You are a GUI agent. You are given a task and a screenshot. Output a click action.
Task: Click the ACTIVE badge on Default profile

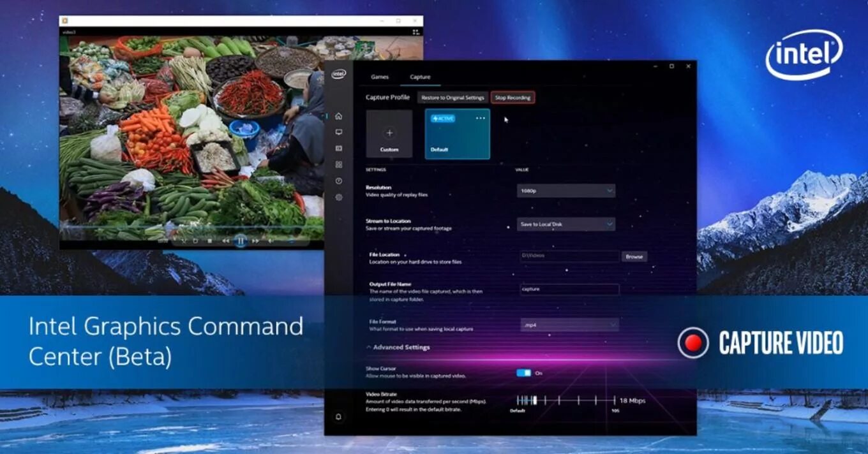coord(443,119)
